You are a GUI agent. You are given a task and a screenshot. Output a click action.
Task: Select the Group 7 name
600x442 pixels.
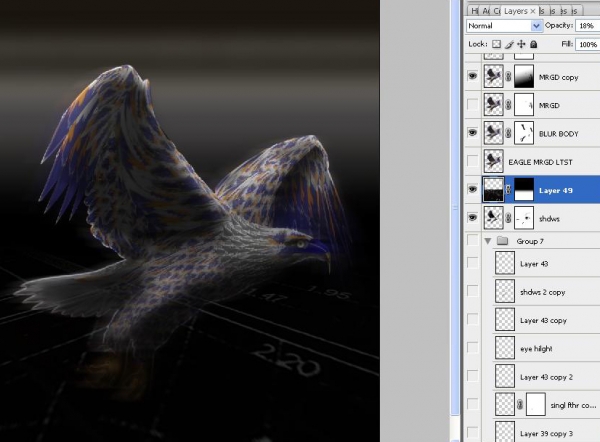click(530, 241)
